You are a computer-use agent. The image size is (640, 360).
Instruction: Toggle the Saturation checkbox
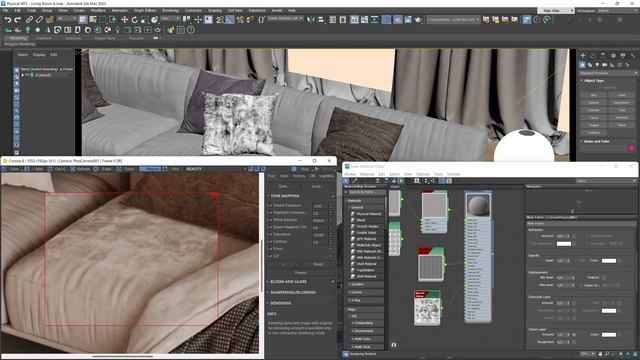pyautogui.click(x=270, y=235)
